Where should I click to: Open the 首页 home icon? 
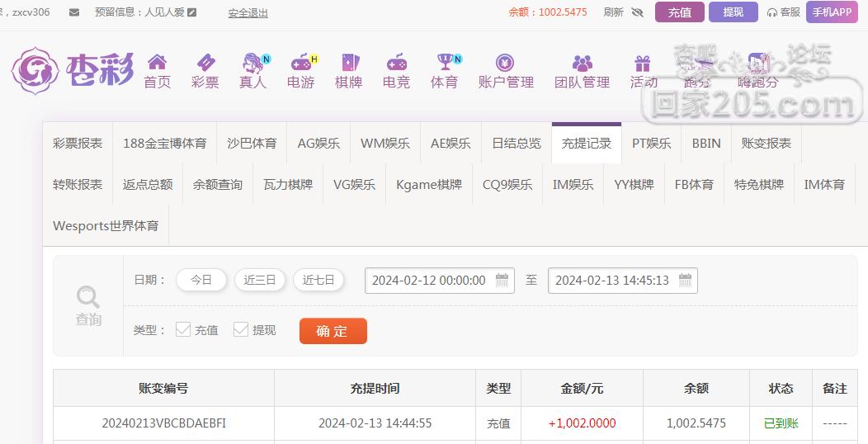pos(158,61)
